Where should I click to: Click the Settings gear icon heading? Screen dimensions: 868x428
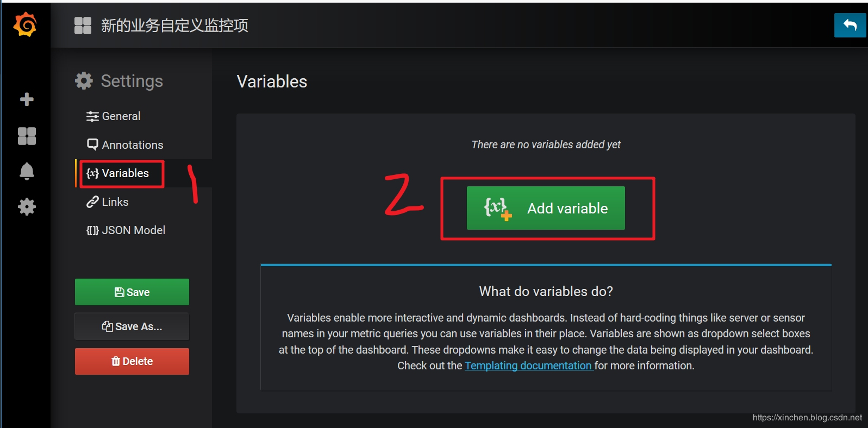click(x=84, y=81)
